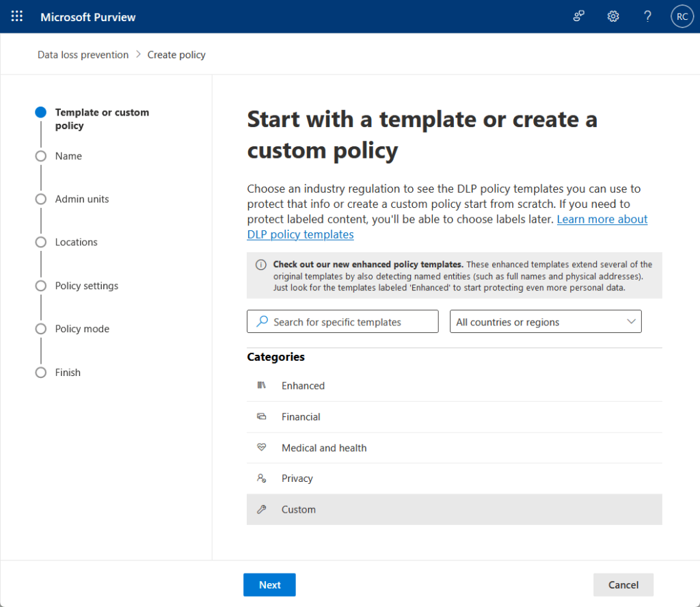Click the Financial category card icon

point(262,416)
